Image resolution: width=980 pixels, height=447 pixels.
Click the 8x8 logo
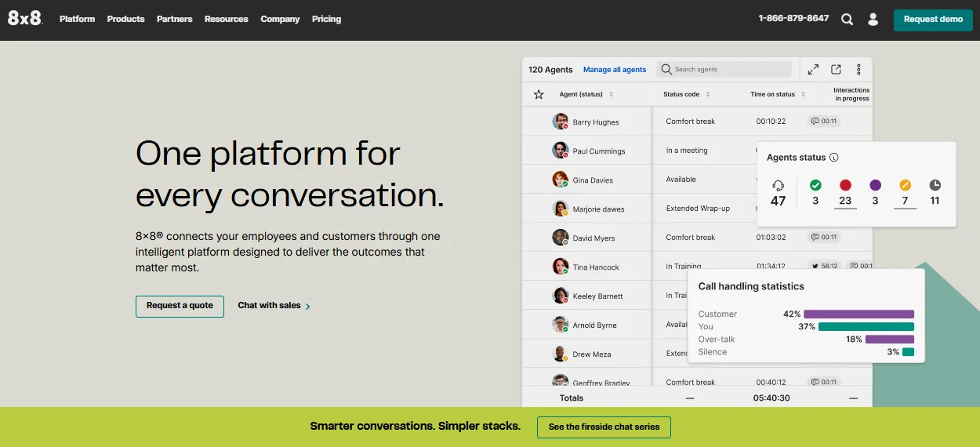(x=25, y=18)
